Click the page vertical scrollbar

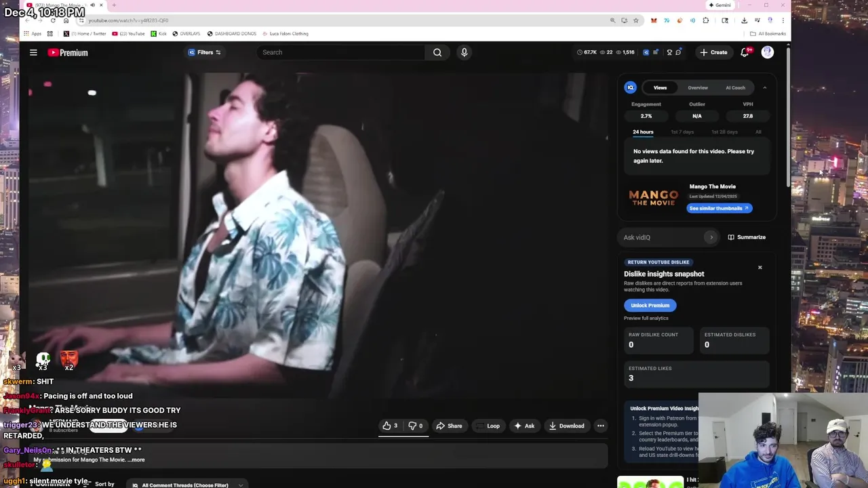coord(788,117)
